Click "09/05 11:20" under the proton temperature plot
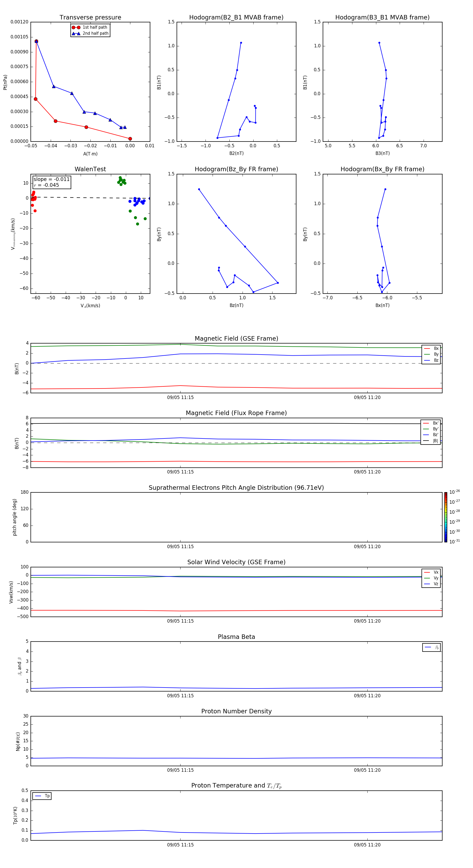473x868 pixels. [367, 845]
